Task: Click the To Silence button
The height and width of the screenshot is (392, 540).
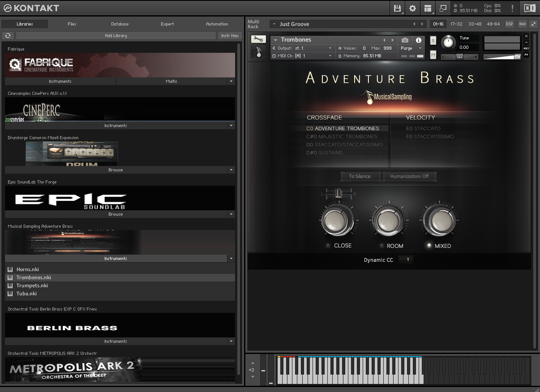Action: click(360, 176)
